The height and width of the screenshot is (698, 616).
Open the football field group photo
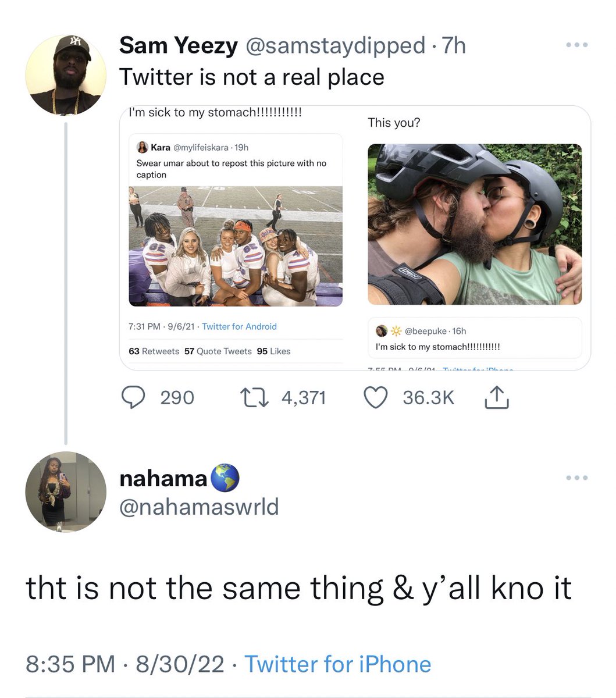236,246
